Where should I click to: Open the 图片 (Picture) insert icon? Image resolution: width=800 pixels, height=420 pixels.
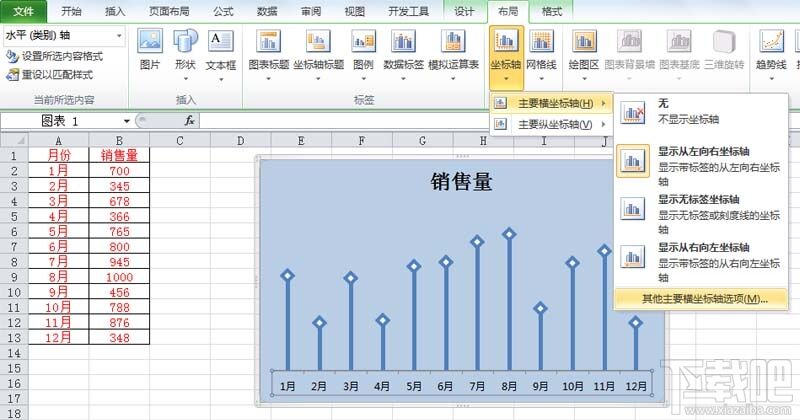click(x=150, y=51)
